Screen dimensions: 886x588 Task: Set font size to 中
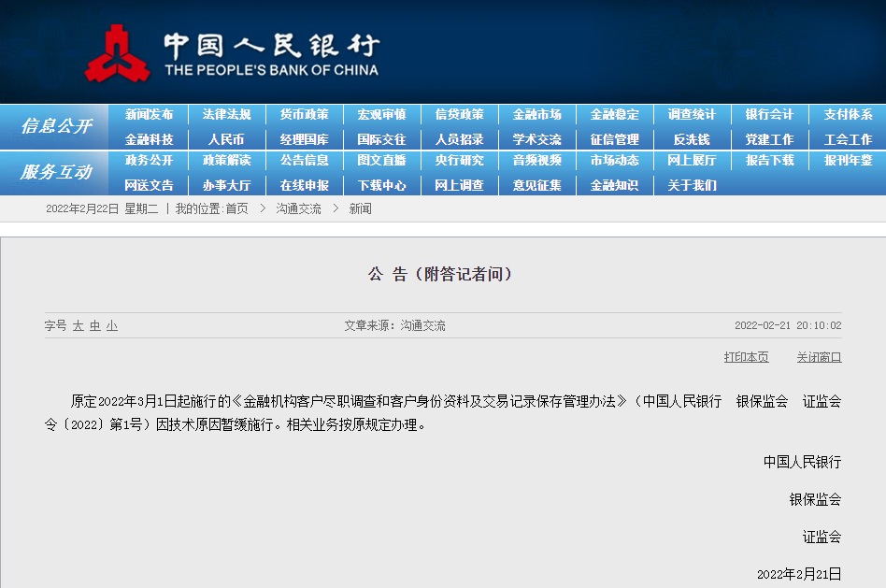tap(95, 325)
